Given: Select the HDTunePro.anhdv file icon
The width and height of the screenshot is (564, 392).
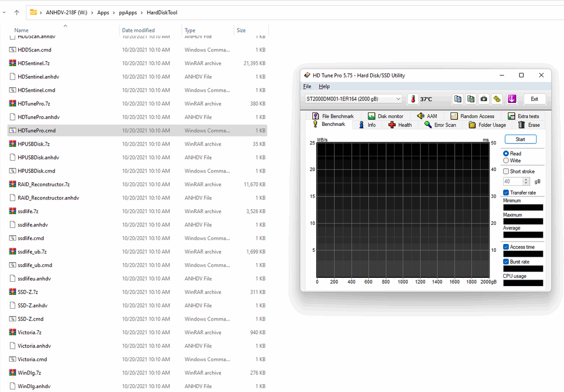Looking at the screenshot, I should (12, 117).
